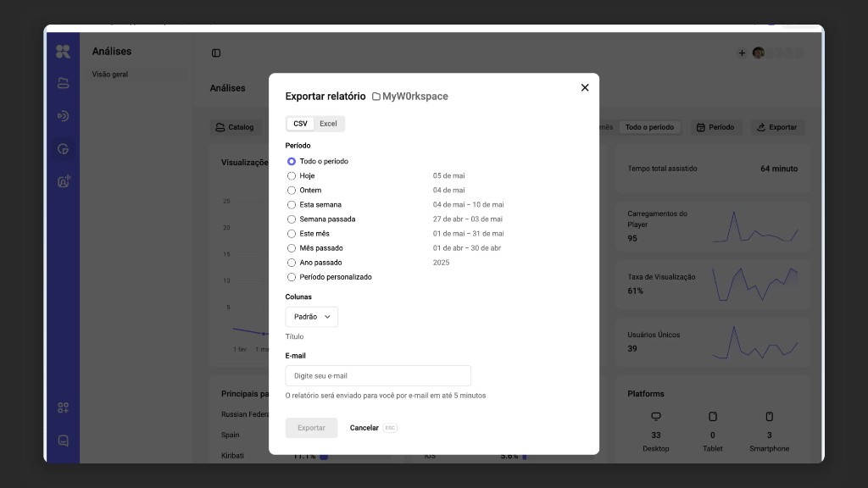Focus the Digite seu e-mail field

(378, 375)
